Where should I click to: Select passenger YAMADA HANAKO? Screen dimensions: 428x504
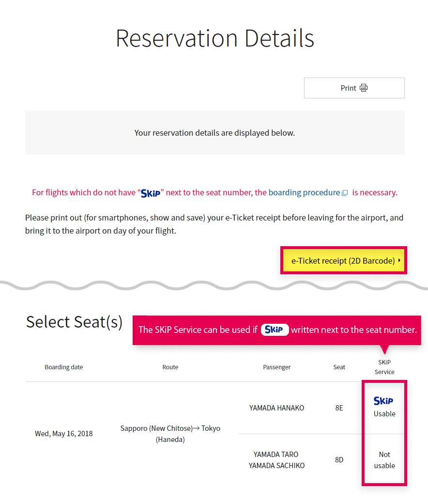277,408
